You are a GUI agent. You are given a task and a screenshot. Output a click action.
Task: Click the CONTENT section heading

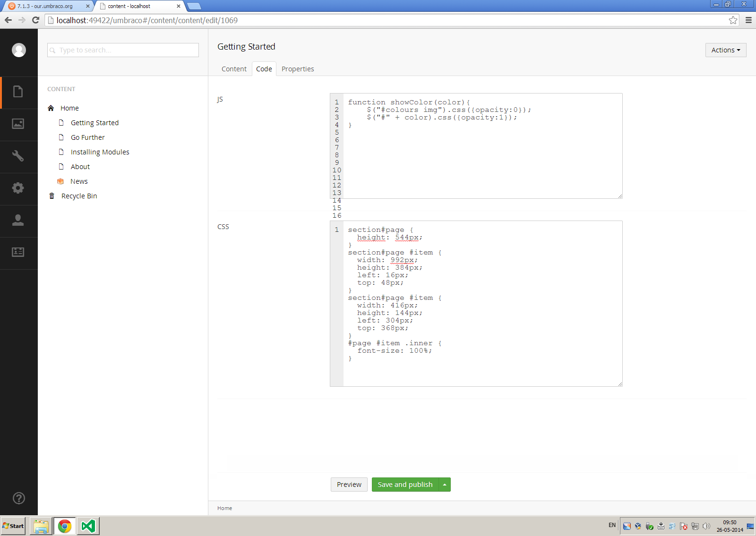click(61, 89)
